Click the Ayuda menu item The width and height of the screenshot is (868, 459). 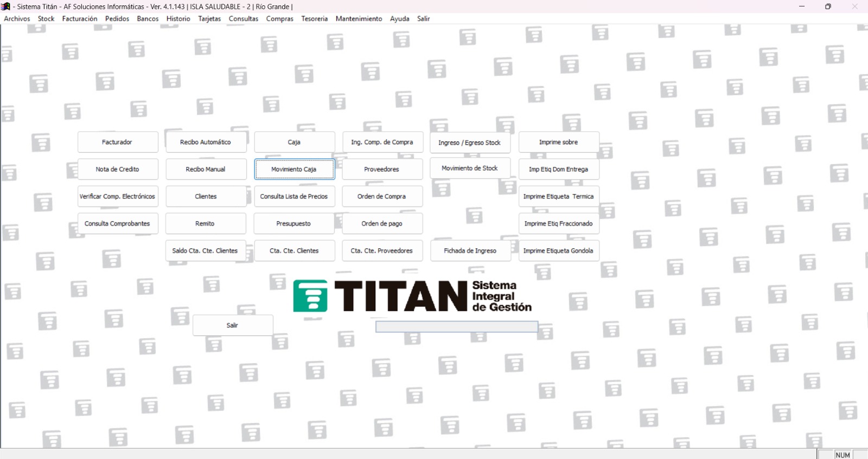coord(399,18)
